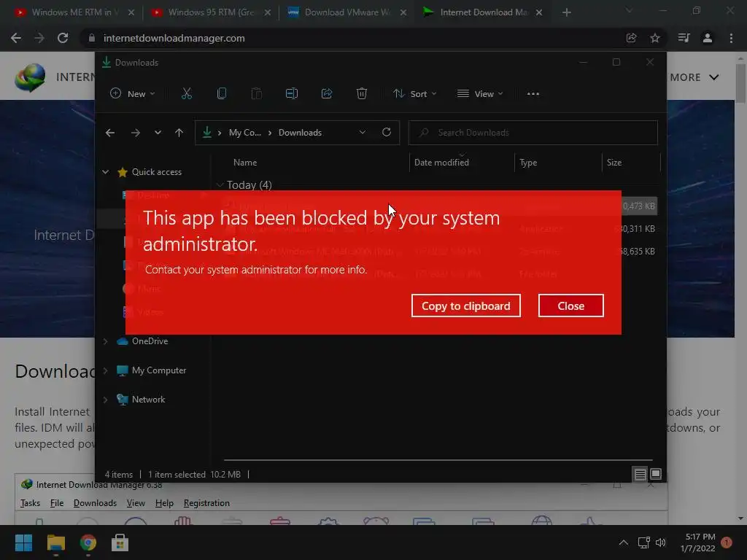Click the Delete trash icon

362,94
